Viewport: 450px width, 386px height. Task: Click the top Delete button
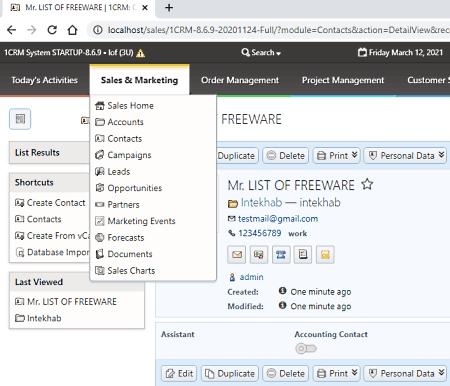coord(285,156)
